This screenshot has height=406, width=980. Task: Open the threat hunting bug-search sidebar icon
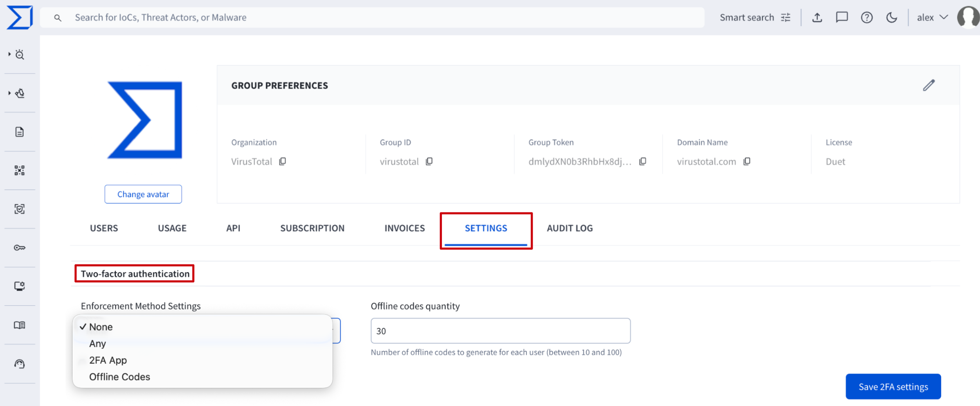pyautogui.click(x=20, y=54)
